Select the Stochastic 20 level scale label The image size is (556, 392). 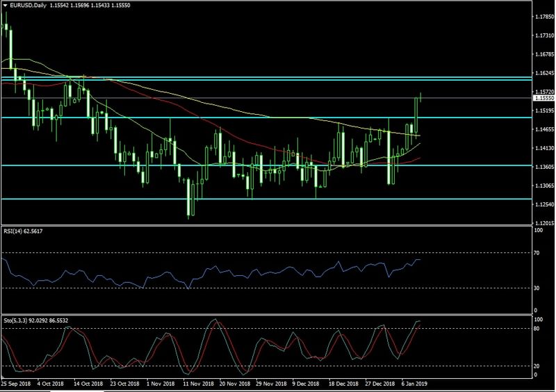point(537,366)
